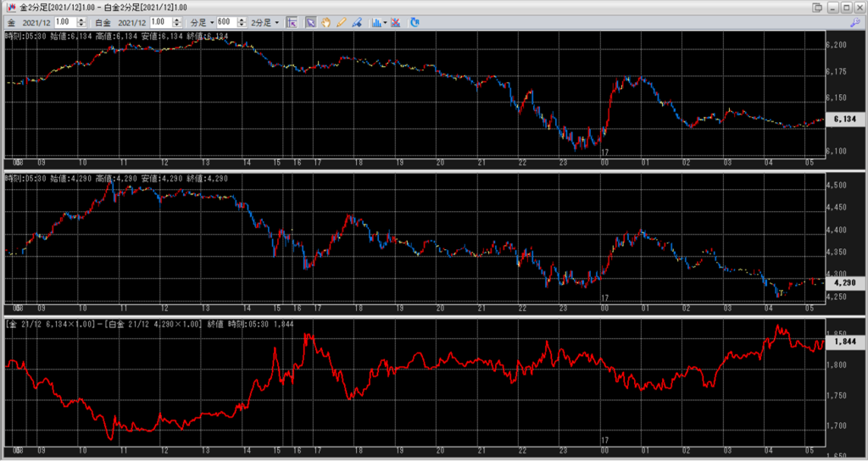Click the brush eraser tool icon

tap(357, 22)
